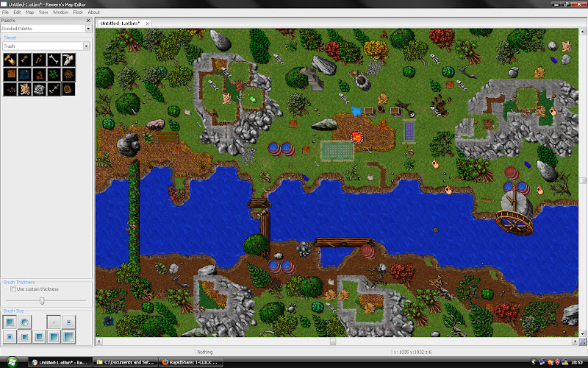Screen dimensions: 588x368
Task: Click the map coordinates in status bar
Action: coord(412,353)
